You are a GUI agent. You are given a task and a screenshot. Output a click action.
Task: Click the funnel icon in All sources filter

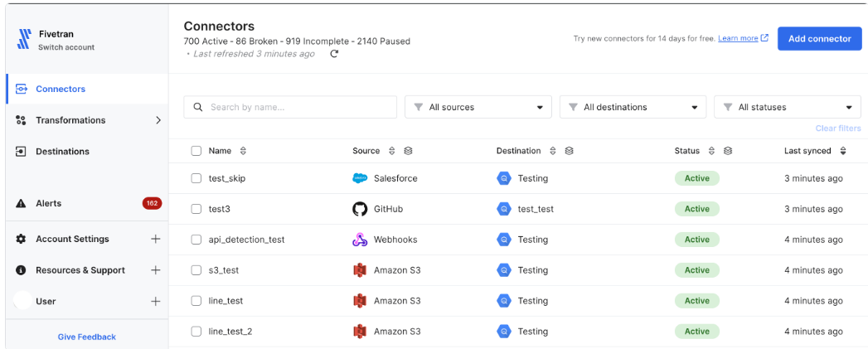[419, 107]
